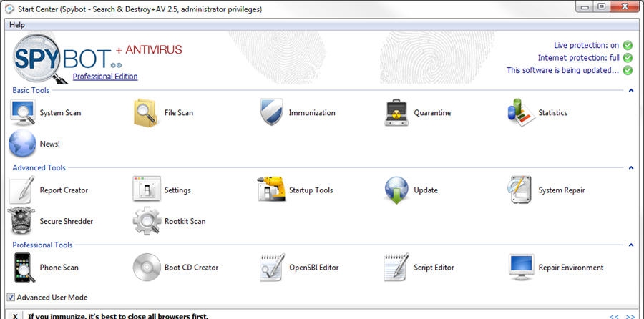Screen dimensions: 644x319
Task: Open the Statistics chart icon
Action: tap(521, 112)
